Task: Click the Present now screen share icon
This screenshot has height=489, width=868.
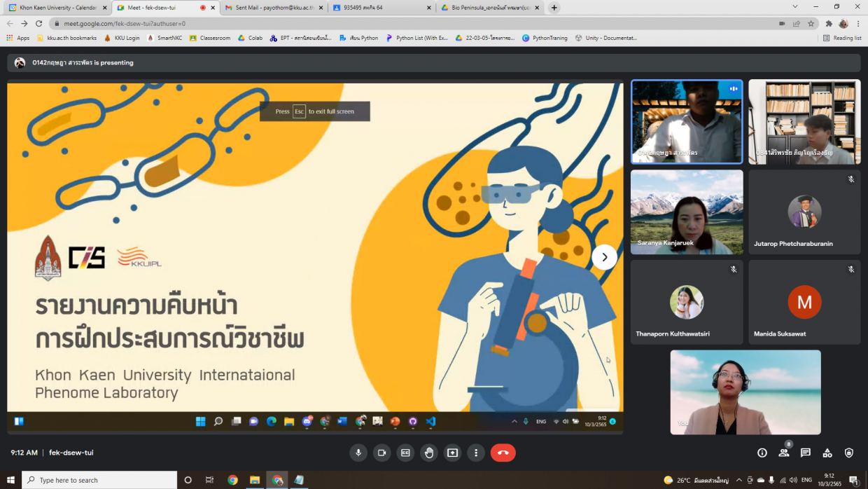Action: [452, 453]
